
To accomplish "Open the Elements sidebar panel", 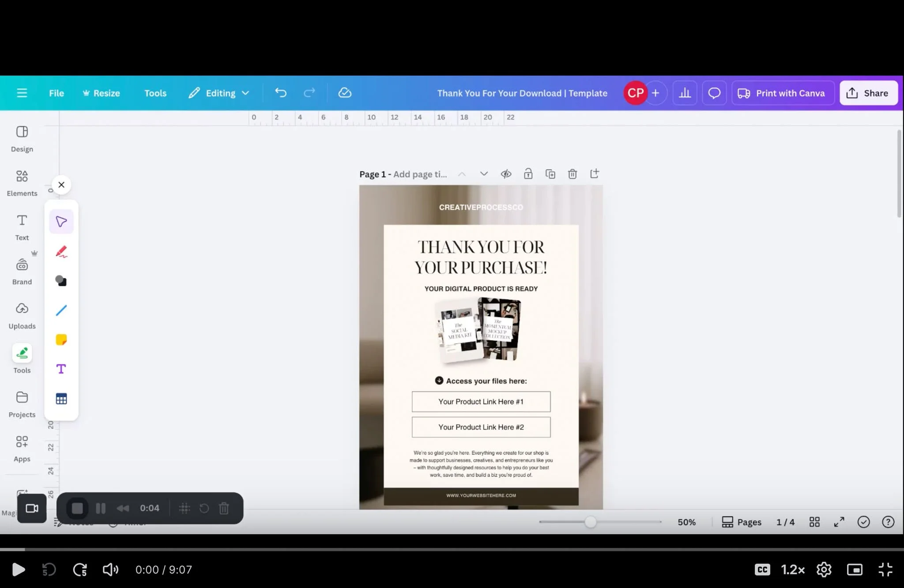I will 22,183.
